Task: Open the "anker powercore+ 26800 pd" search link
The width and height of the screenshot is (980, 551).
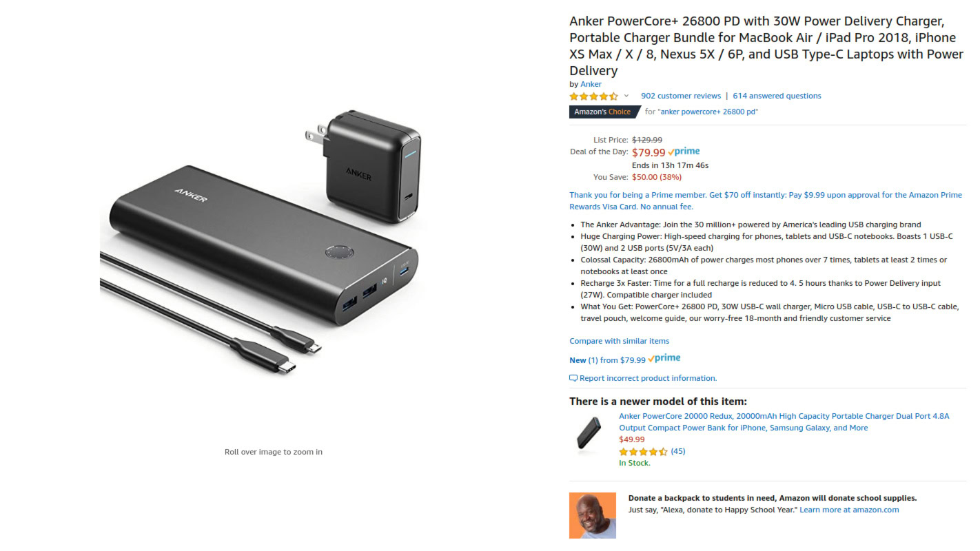Action: [708, 112]
